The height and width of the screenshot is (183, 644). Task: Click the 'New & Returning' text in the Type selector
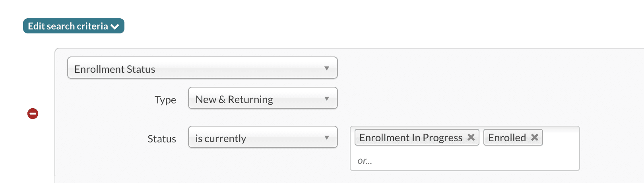click(234, 99)
